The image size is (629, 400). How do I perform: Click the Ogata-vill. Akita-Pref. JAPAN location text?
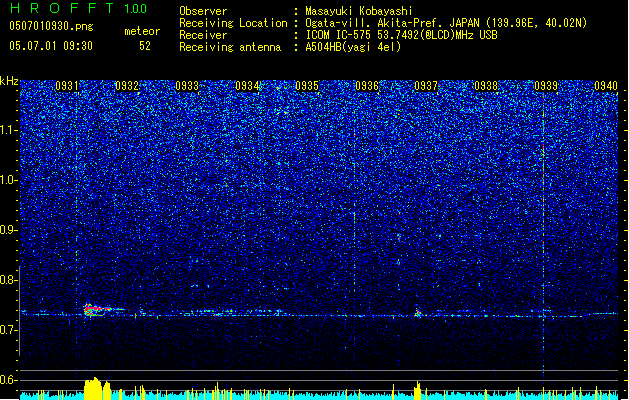446,23
